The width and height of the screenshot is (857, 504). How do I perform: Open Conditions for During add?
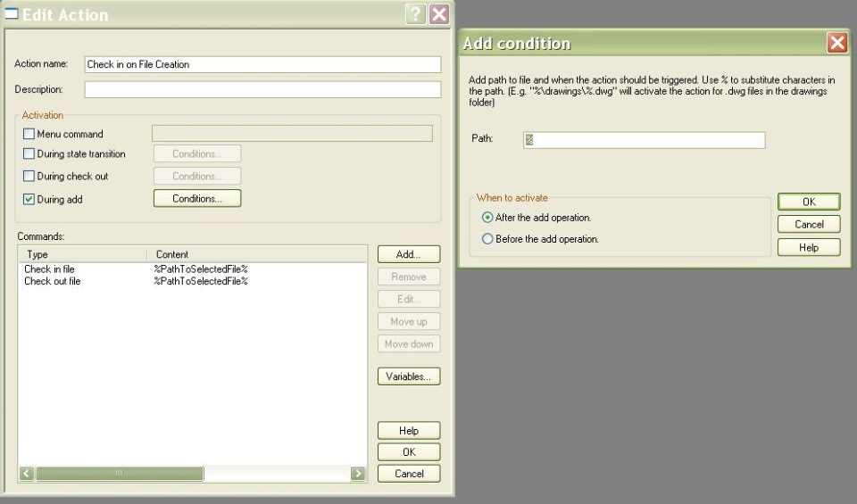tap(197, 198)
